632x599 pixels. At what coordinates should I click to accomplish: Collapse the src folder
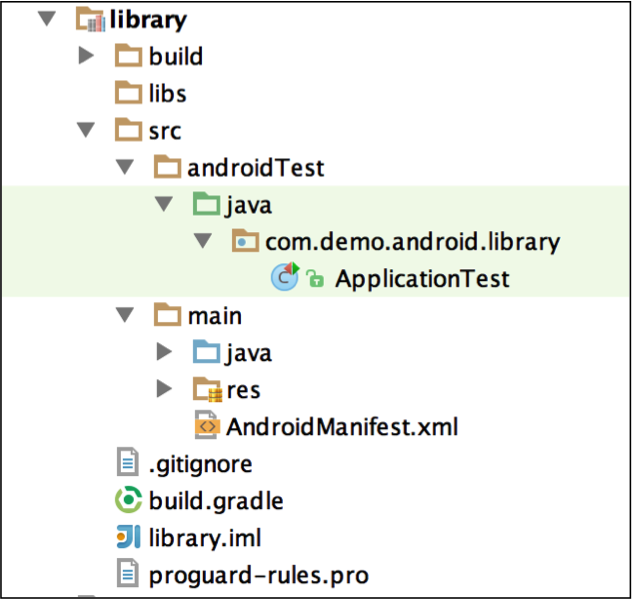point(87,130)
